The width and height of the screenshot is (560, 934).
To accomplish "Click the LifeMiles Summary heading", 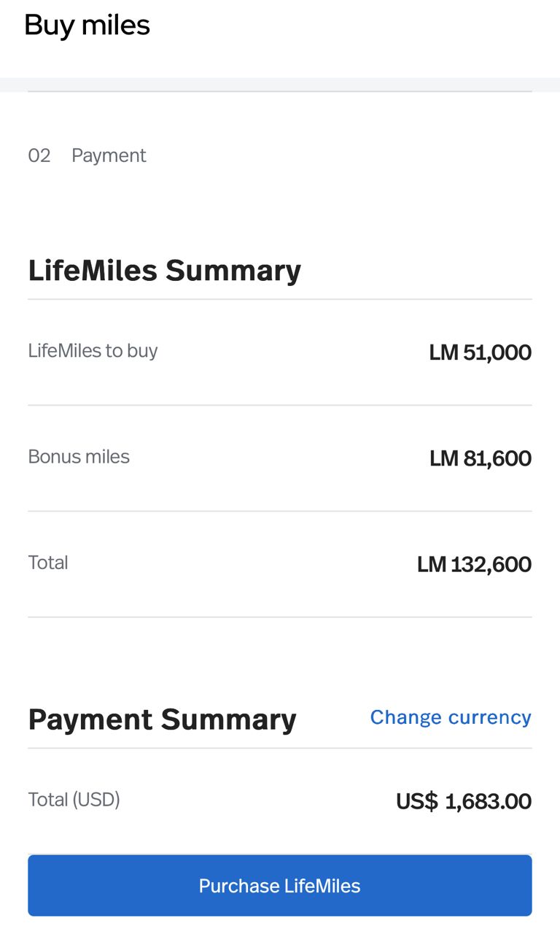I will coord(164,270).
